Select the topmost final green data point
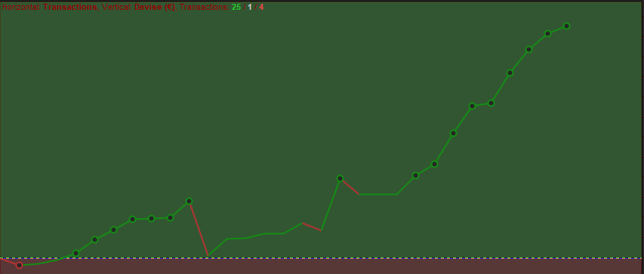The height and width of the screenshot is (274, 644). coord(566,26)
